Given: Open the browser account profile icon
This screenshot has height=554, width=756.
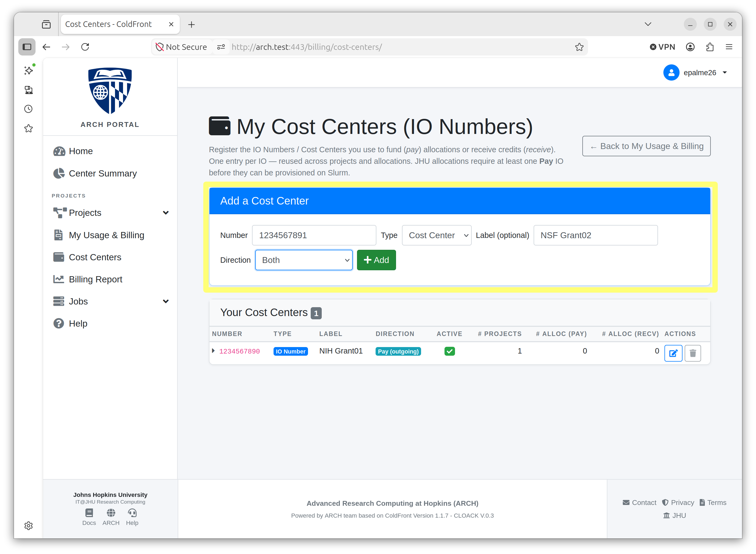Looking at the screenshot, I should (x=690, y=47).
